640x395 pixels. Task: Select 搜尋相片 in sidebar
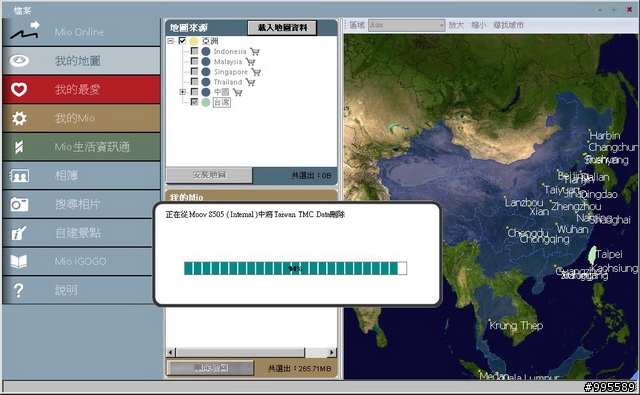coord(81,204)
